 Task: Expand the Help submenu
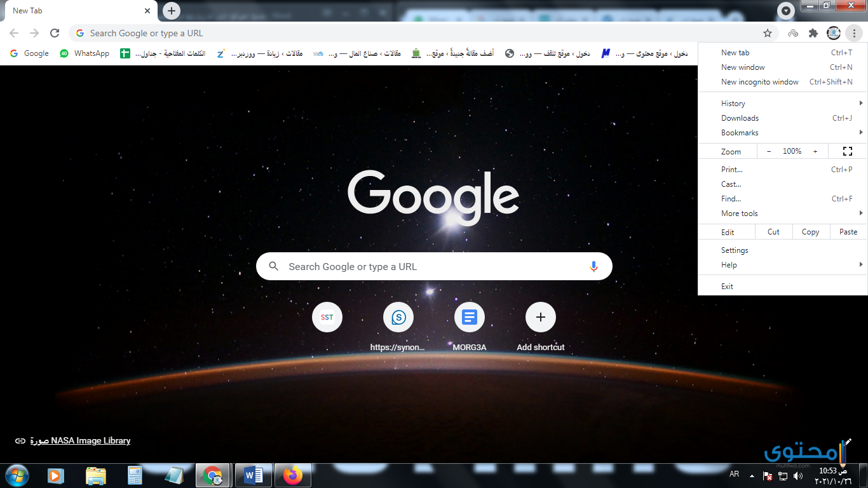click(x=783, y=265)
